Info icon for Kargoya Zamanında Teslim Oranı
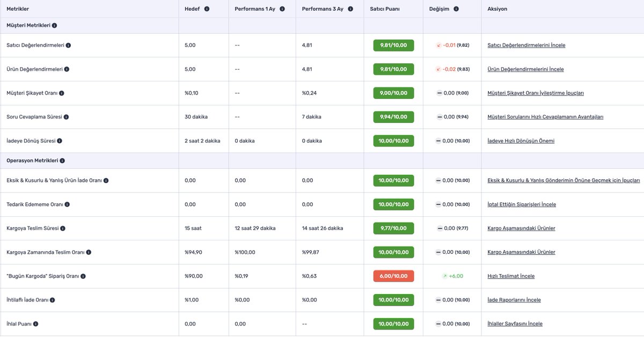This screenshot has width=644, height=337. 89,252
